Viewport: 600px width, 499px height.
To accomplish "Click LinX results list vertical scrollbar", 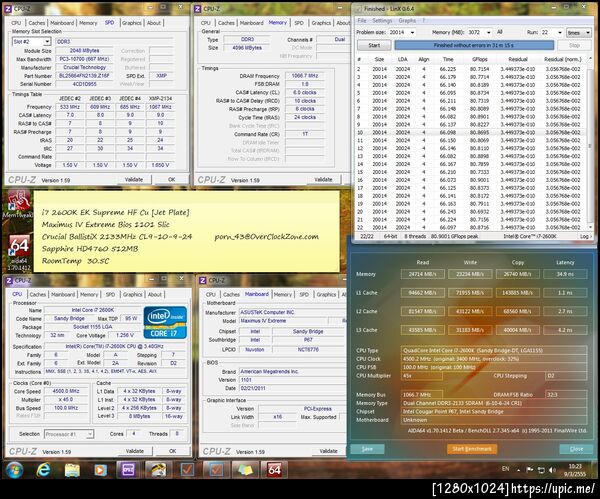I will [590, 144].
